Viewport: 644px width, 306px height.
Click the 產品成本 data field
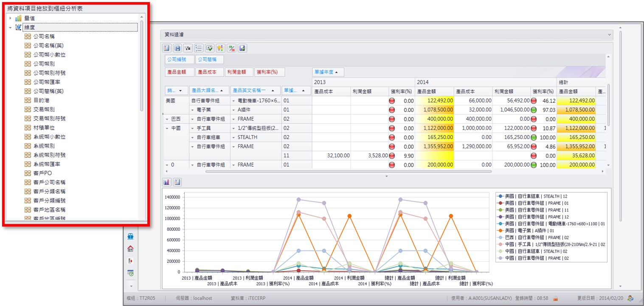[209, 72]
